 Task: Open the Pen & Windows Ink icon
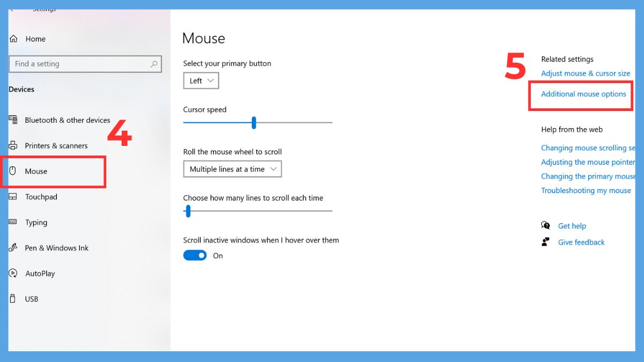13,248
